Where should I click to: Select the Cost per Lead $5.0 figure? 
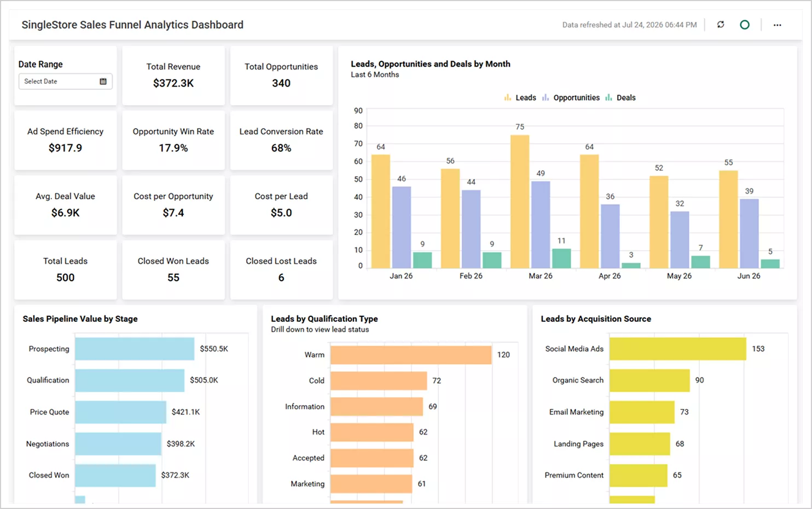(x=281, y=213)
